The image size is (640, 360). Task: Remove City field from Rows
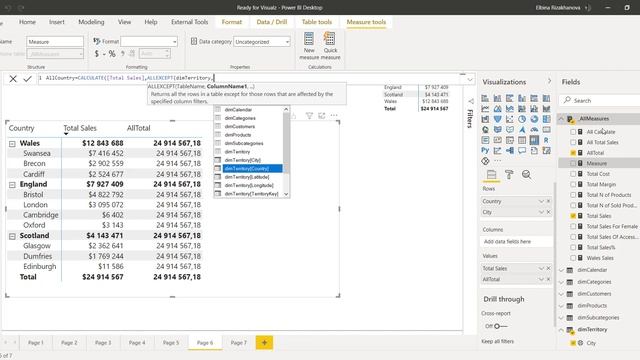pos(549,212)
